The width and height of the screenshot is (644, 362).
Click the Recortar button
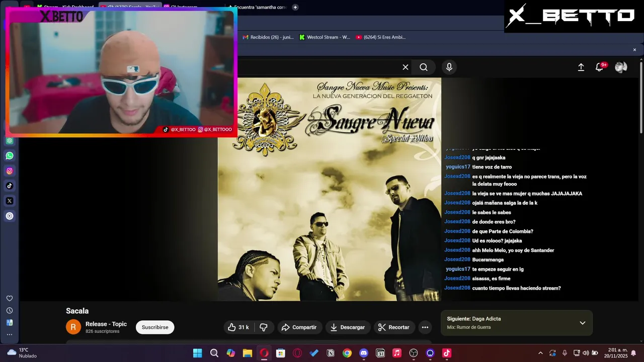pos(394,327)
